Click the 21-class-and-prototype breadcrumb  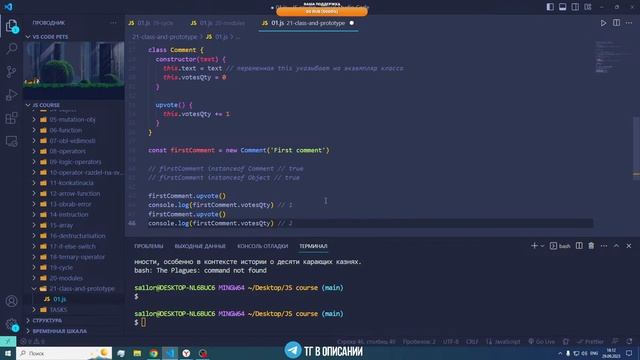click(164, 37)
